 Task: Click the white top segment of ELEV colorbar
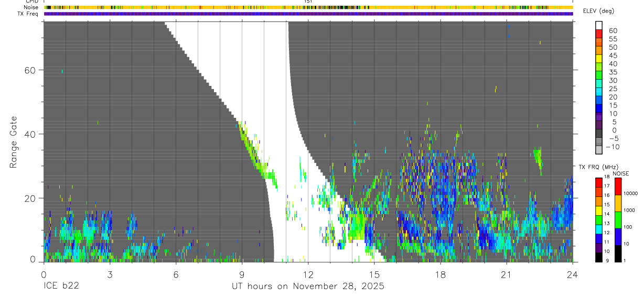pyautogui.click(x=599, y=25)
